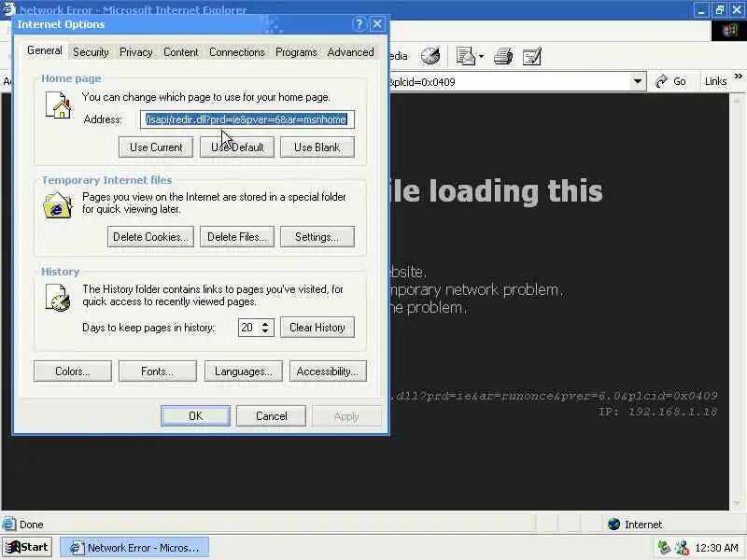Screen dimensions: 747x560
Task: Click the History clock page icon
Action: tap(58, 298)
